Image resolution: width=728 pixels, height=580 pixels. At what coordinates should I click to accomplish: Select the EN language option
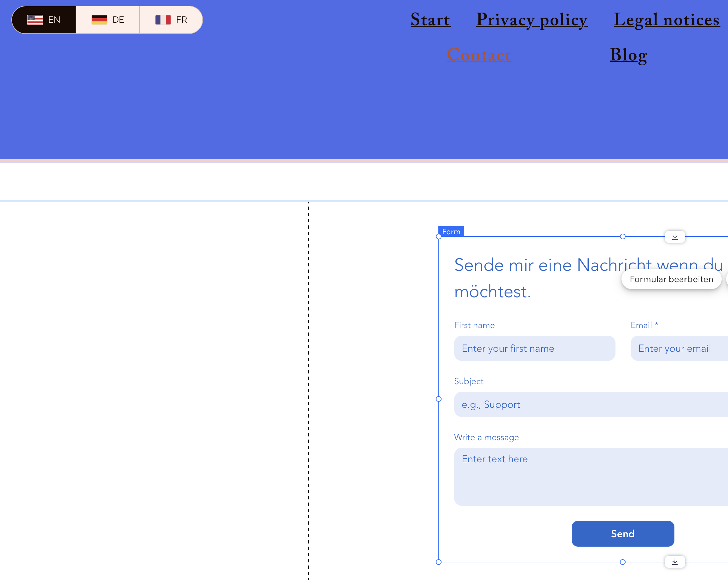click(44, 20)
